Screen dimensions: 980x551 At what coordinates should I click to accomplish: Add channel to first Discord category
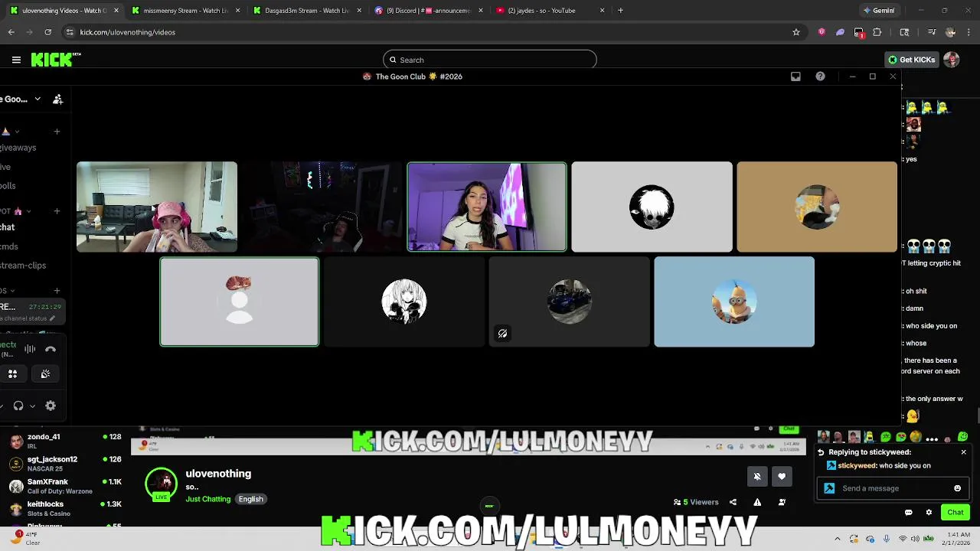57,132
